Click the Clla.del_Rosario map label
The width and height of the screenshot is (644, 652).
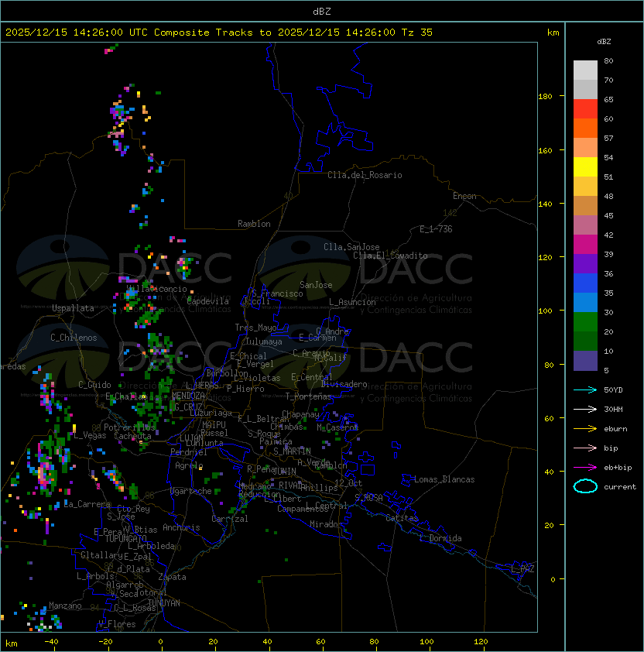[x=365, y=175]
